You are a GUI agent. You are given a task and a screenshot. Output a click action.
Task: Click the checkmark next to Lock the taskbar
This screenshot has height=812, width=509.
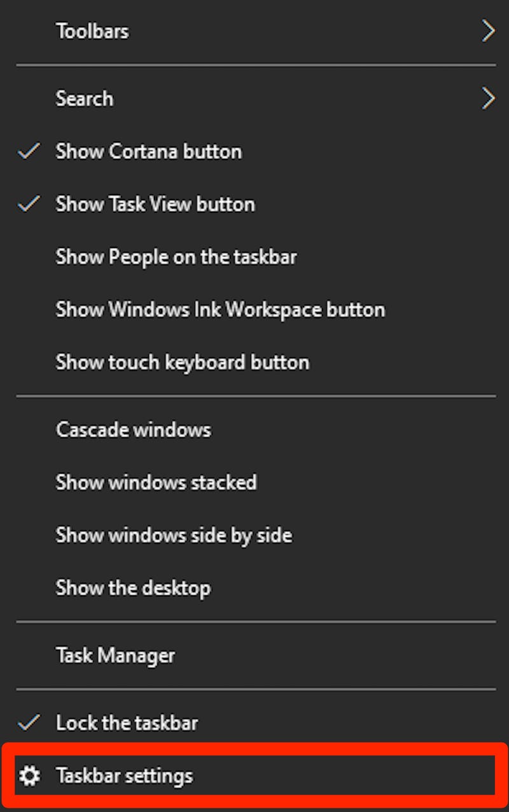[29, 722]
